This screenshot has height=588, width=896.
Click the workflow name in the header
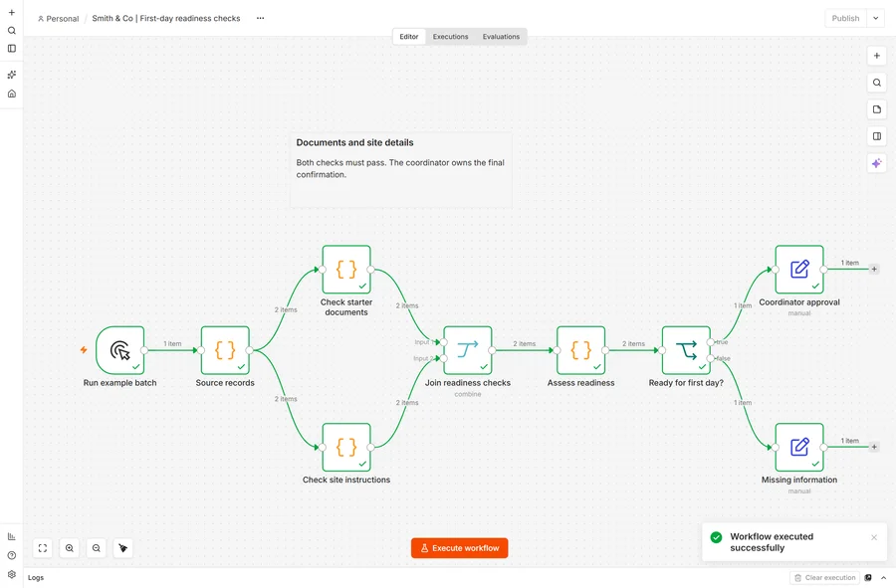coord(165,18)
